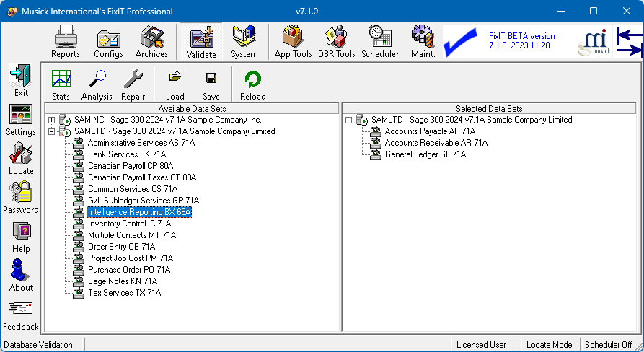Select Multiple Contacts MT 71A
This screenshot has width=644, height=352.
click(x=132, y=235)
